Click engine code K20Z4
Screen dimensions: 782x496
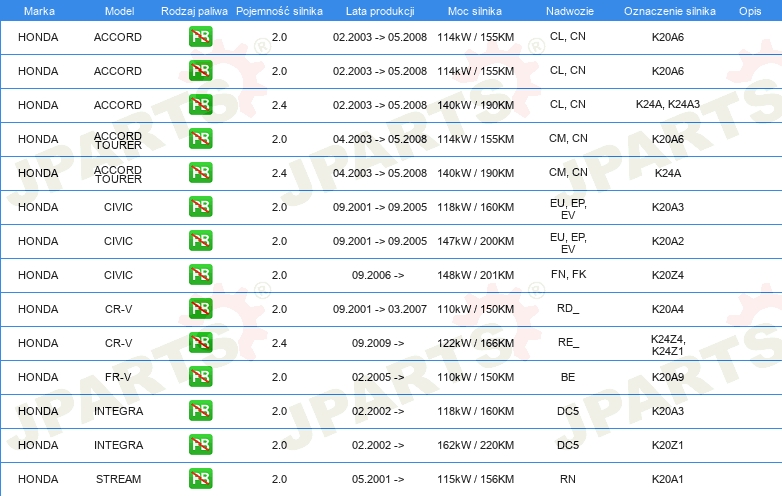(668, 275)
